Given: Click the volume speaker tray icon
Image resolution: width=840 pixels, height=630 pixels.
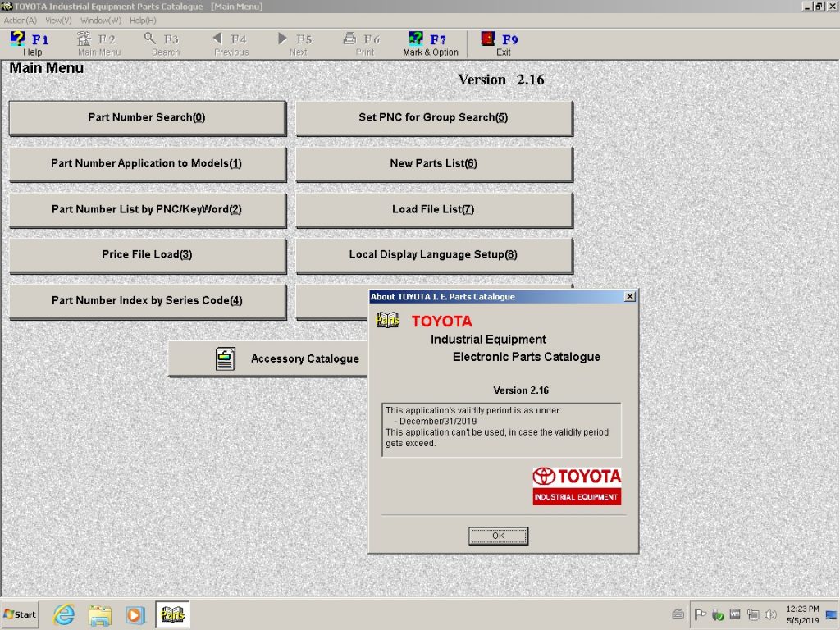Looking at the screenshot, I should (x=769, y=614).
